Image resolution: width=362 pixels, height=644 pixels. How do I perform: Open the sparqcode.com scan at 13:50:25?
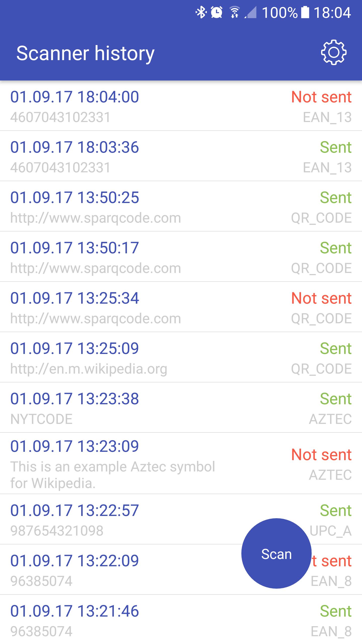click(x=181, y=206)
